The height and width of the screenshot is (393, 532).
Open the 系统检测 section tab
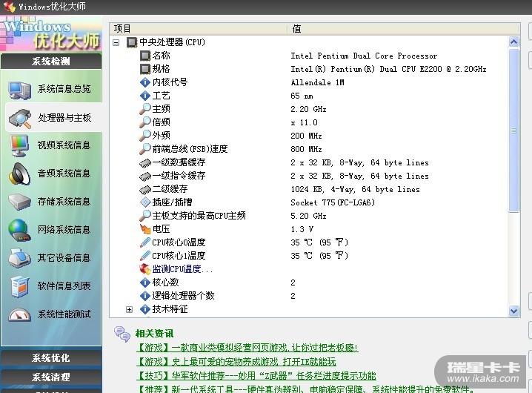coord(51,62)
